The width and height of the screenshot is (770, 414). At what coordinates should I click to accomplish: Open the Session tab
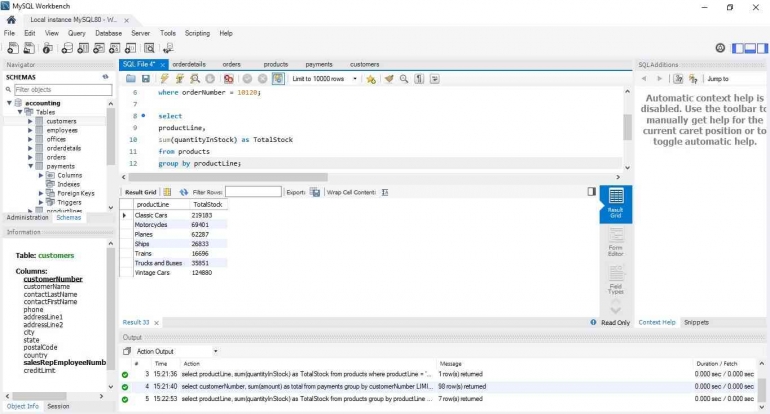coord(58,407)
